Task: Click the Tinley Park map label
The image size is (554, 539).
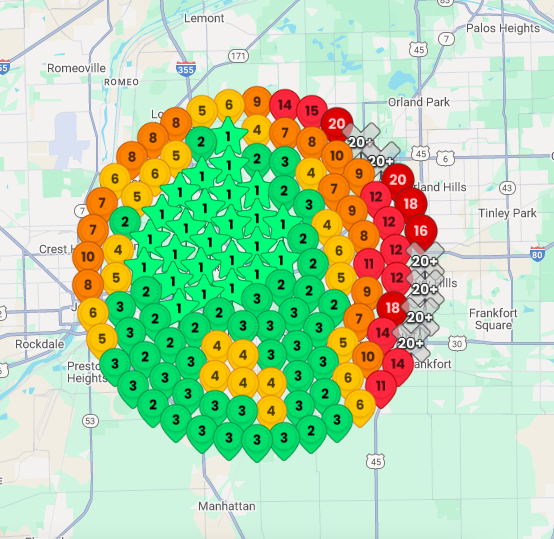Action: 507,213
